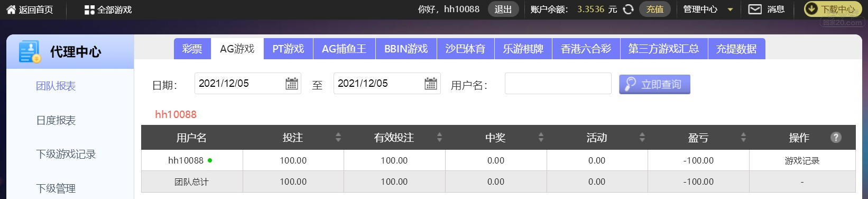Click the 立即查询 search button
The image size is (868, 199).
click(654, 84)
